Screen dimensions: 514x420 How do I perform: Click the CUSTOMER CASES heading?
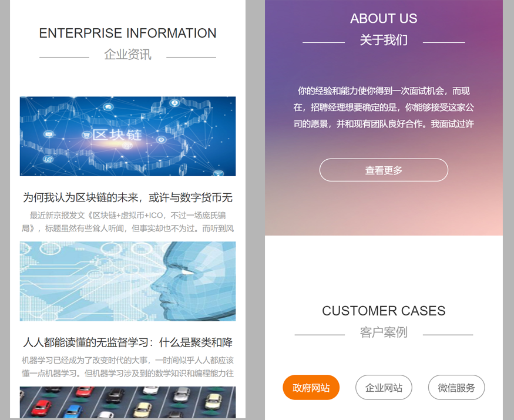pos(384,311)
